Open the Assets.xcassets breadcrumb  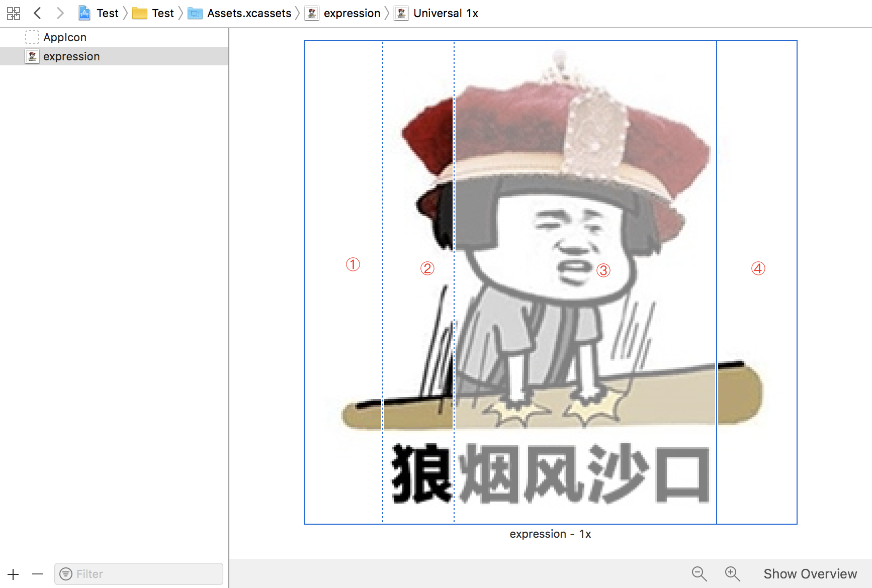pos(249,13)
